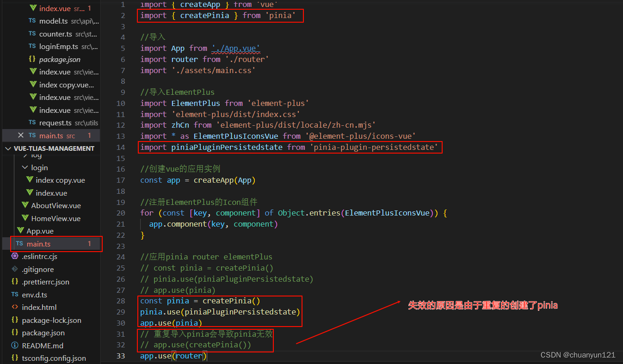
Task: Click the underlined './App.vue' import path
Action: 236,48
